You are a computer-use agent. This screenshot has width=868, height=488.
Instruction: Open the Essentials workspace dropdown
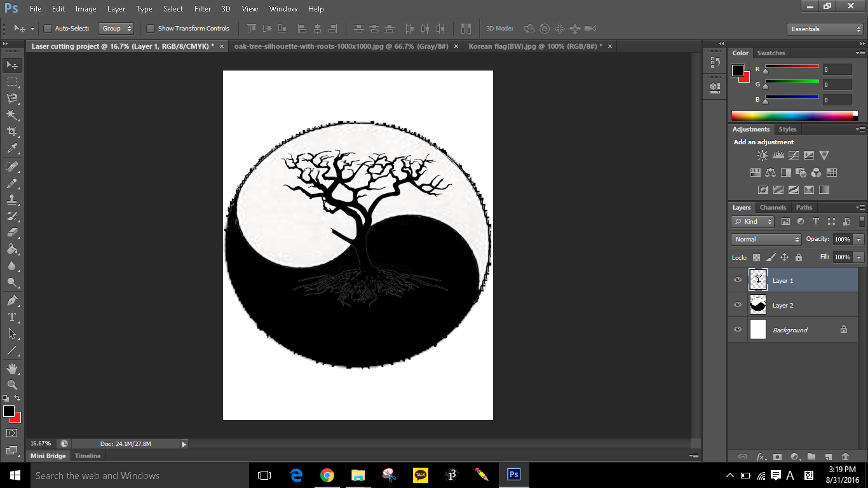pos(824,29)
